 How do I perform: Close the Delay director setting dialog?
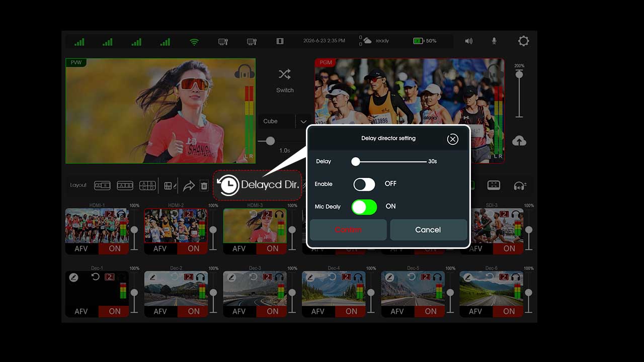[453, 139]
